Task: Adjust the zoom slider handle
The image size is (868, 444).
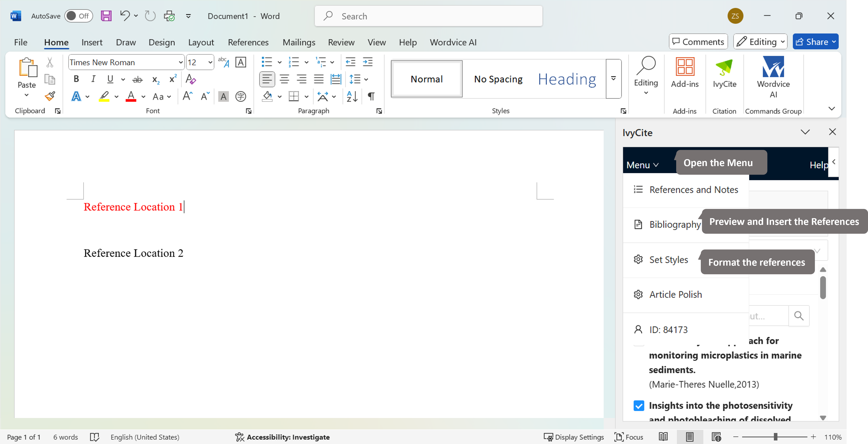Action: [775, 437]
